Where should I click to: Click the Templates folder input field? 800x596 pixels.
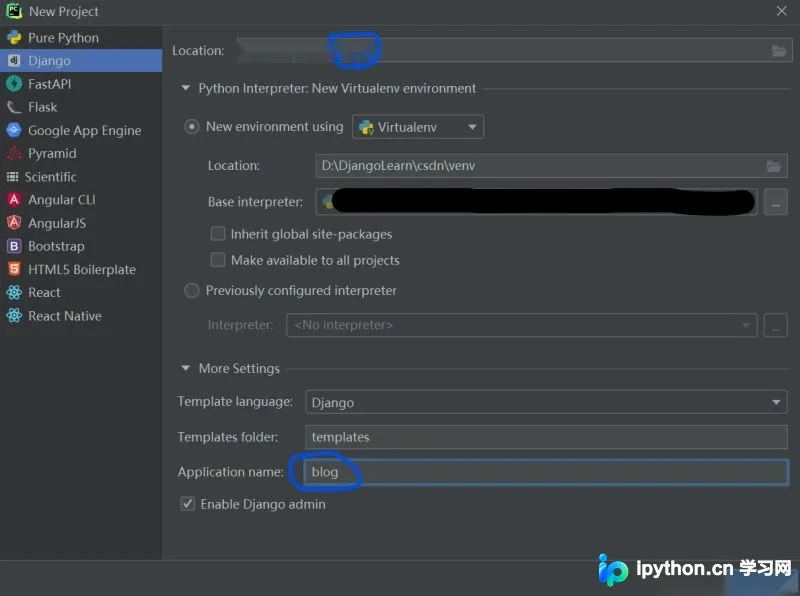(x=546, y=437)
